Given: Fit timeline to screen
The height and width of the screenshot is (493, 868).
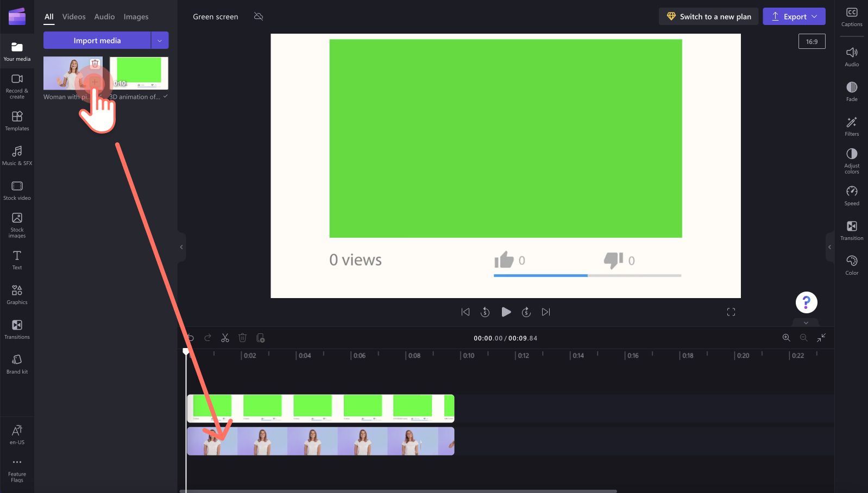Looking at the screenshot, I should coord(821,338).
